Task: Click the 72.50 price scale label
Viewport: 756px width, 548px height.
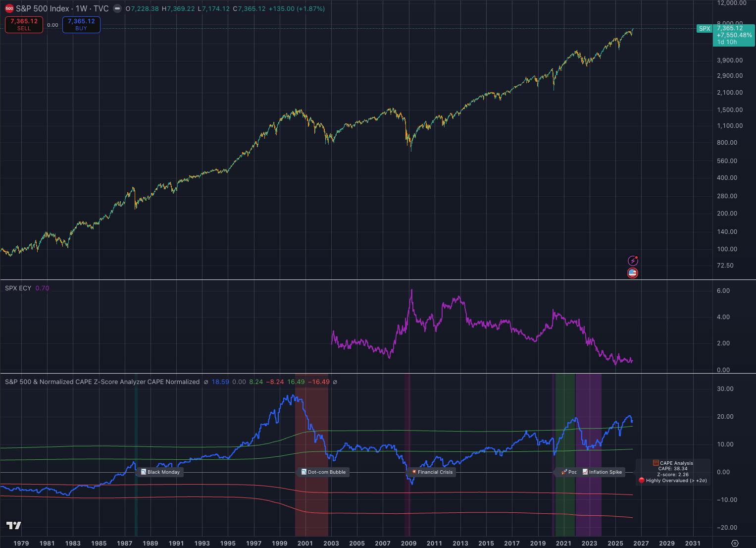Action: [x=725, y=265]
